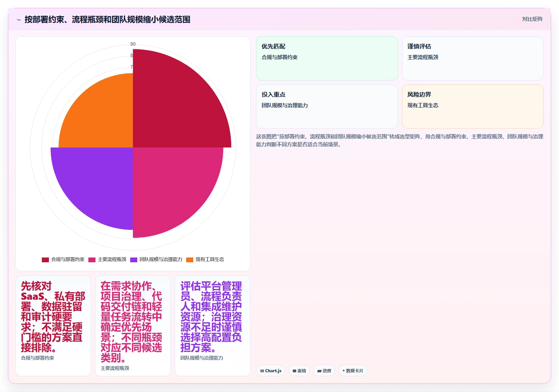Toggle the 主要流程瓶颈 legend item
The width and height of the screenshot is (559, 392).
(107, 259)
